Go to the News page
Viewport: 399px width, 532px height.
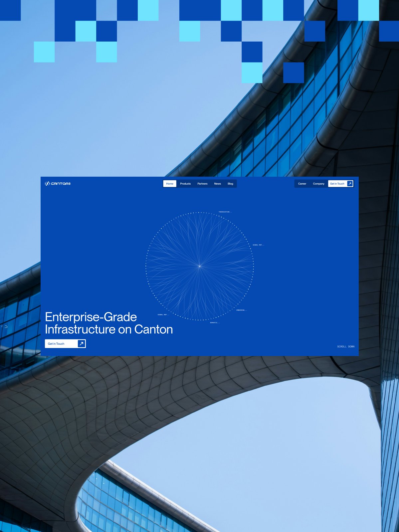click(x=218, y=184)
